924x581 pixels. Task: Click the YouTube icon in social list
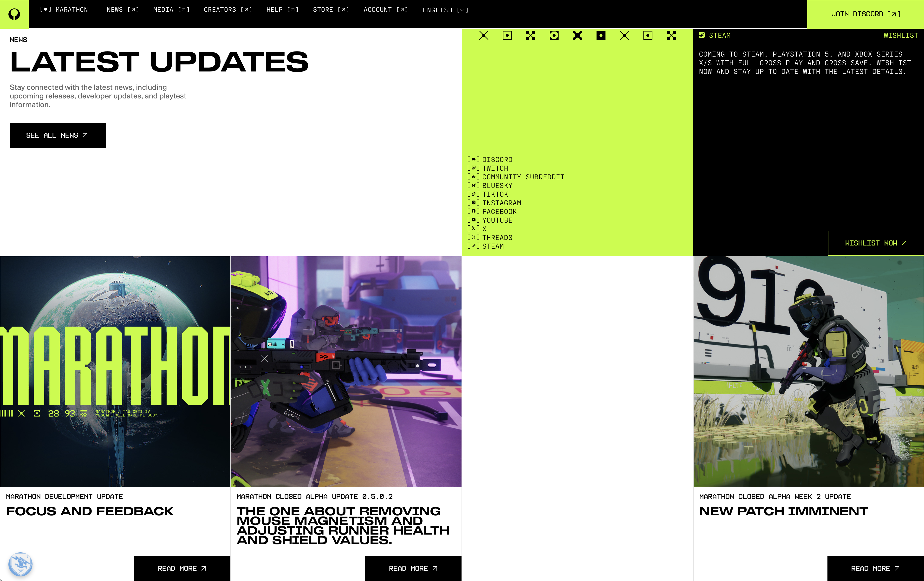point(473,220)
